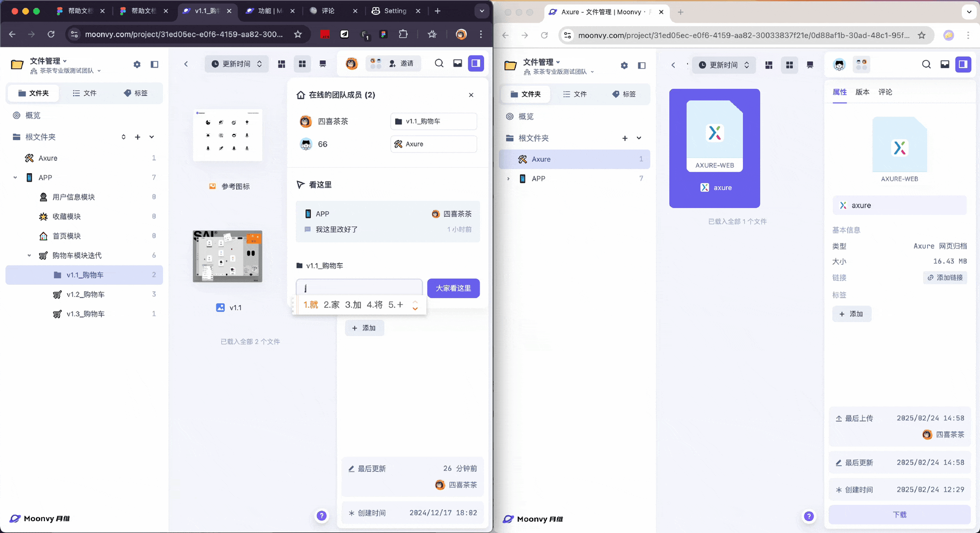The height and width of the screenshot is (533, 980).
Task: Close the online team members popup
Action: coord(471,95)
